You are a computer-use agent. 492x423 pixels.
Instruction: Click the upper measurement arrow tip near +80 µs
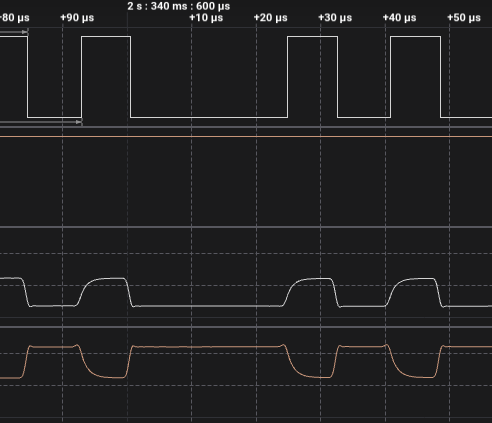click(25, 32)
